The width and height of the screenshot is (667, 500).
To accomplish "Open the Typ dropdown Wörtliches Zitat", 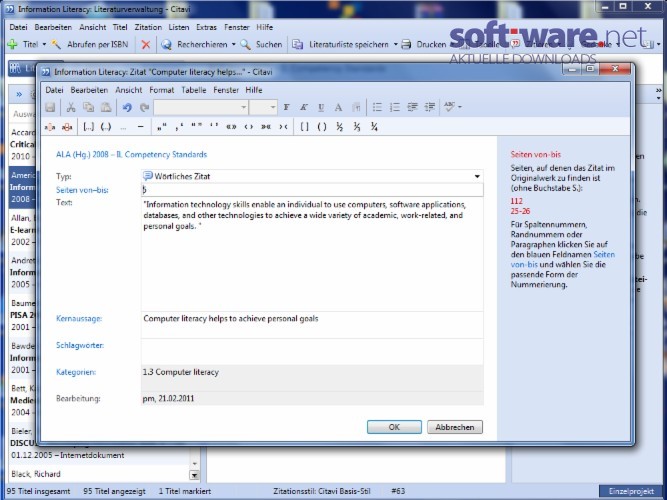I will [x=477, y=176].
